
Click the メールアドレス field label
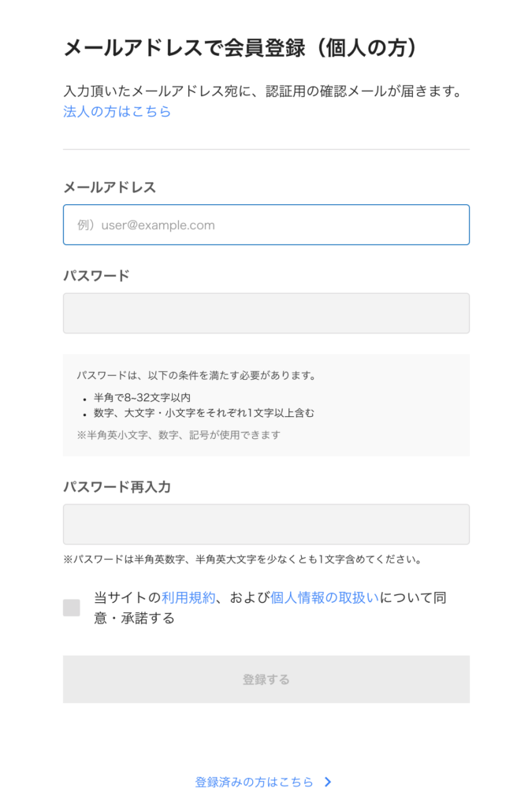click(x=110, y=187)
